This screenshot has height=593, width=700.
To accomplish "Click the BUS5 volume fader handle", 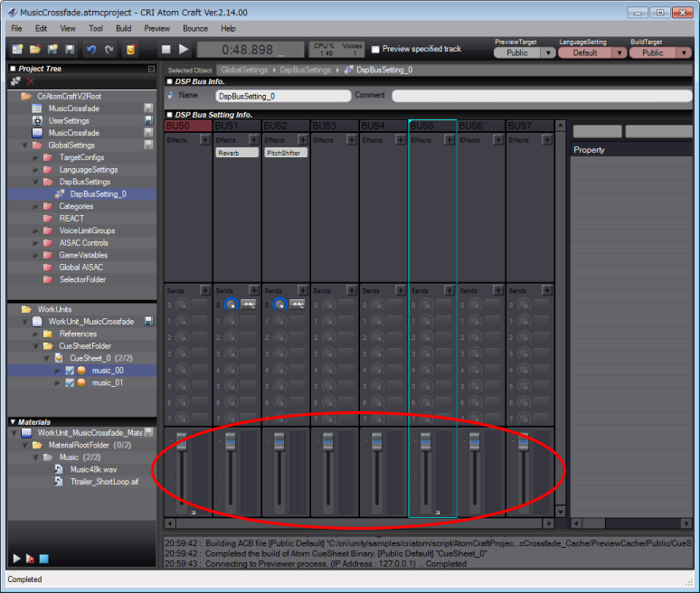I will (425, 440).
